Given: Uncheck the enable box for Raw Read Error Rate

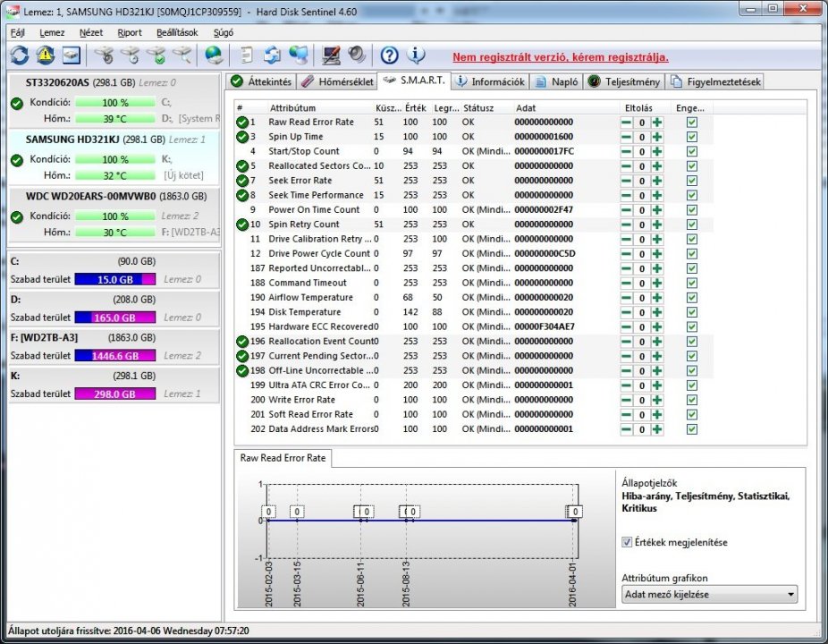Looking at the screenshot, I should point(691,122).
